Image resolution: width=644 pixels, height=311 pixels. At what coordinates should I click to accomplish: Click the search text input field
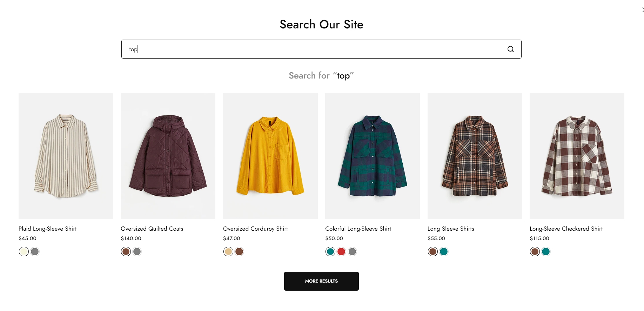[x=316, y=49]
